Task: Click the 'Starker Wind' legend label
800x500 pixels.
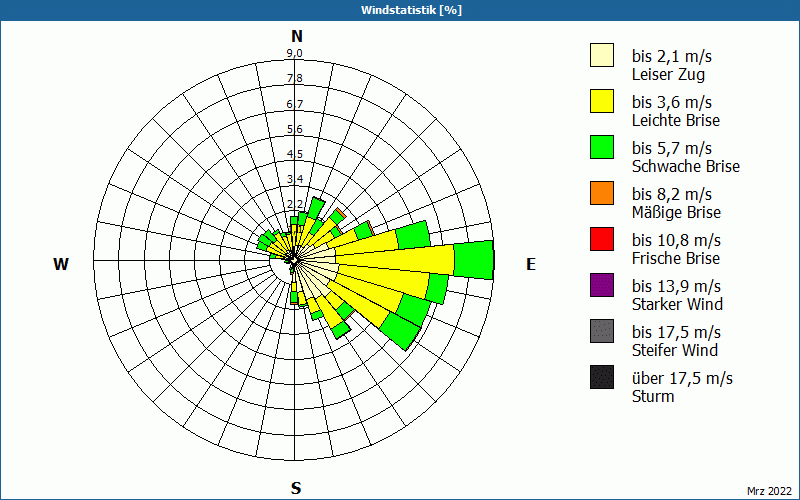Action: (x=677, y=304)
